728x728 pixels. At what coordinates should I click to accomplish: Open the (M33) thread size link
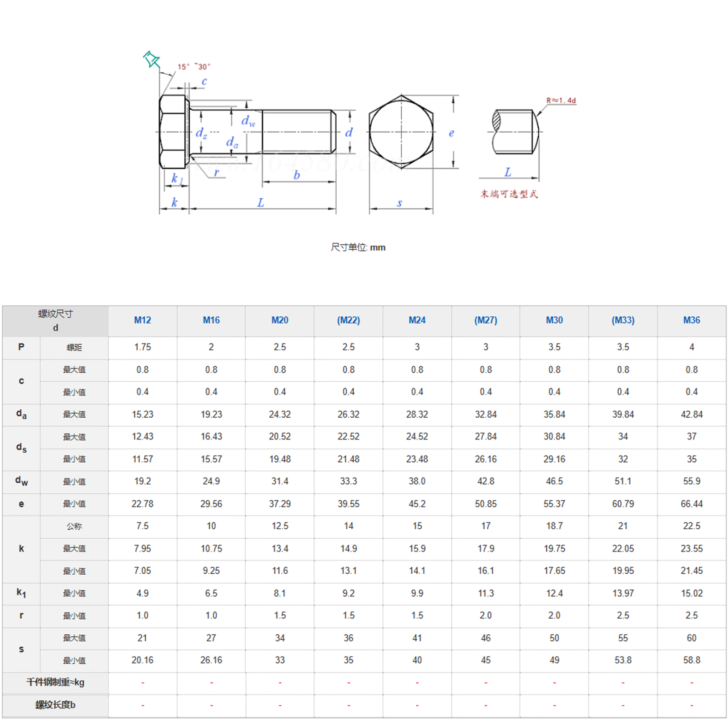point(623,320)
